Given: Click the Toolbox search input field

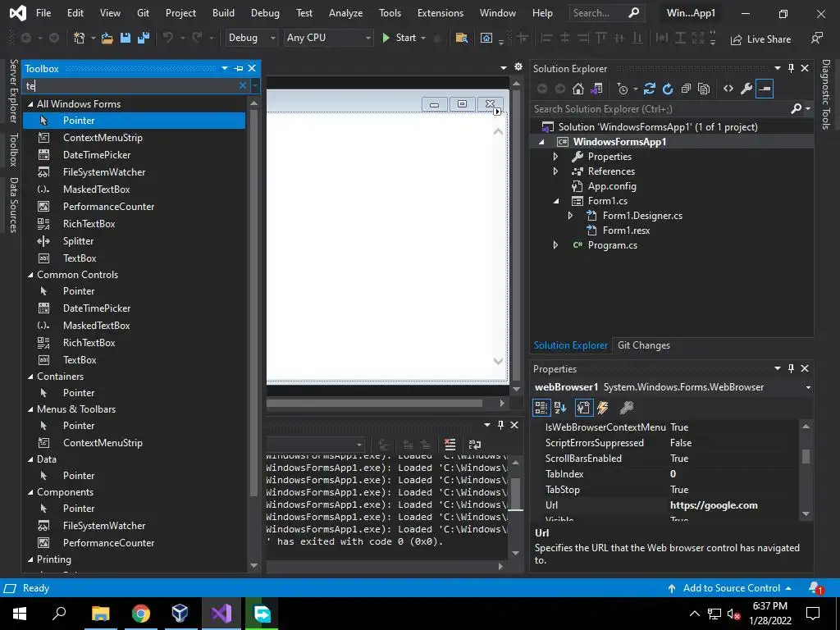Looking at the screenshot, I should [130, 85].
